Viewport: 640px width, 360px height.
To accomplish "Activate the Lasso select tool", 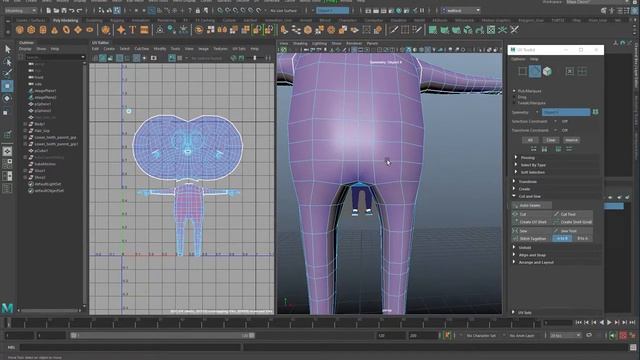I will [x=7, y=62].
